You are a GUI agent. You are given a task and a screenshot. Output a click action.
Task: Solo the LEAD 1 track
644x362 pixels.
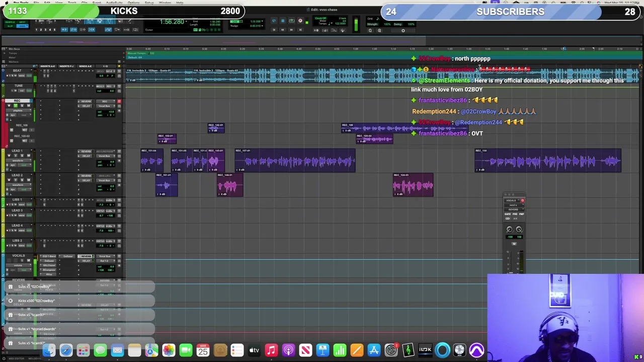(x=22, y=155)
